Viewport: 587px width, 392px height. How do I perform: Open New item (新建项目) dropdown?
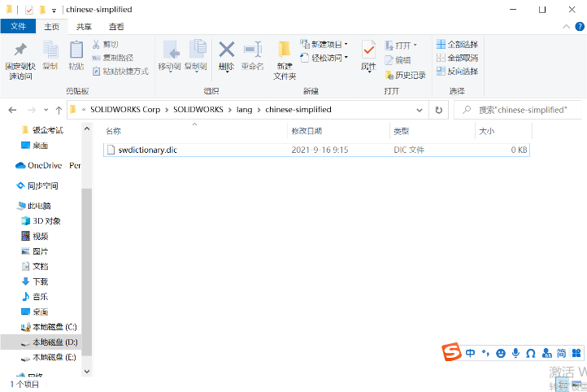324,44
